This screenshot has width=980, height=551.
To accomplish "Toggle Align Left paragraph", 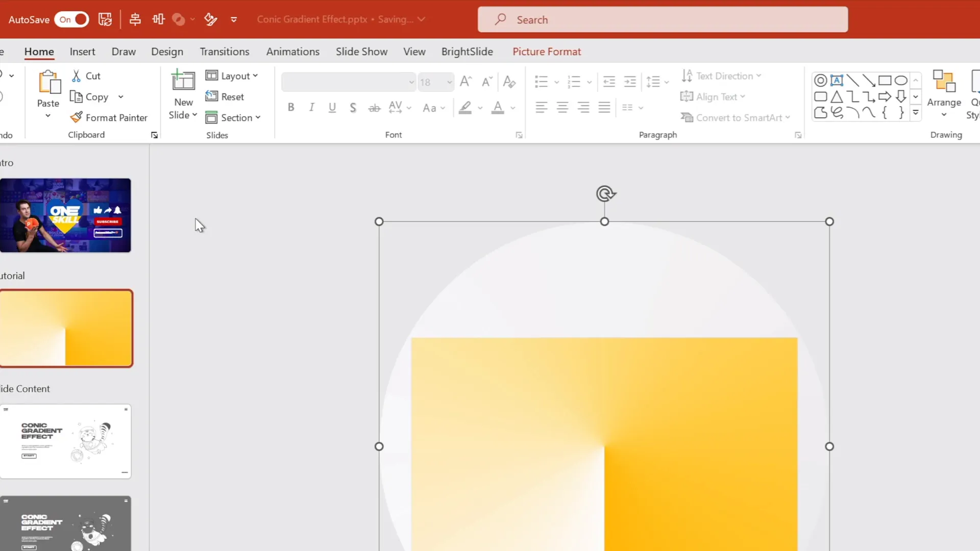I will pos(542,108).
